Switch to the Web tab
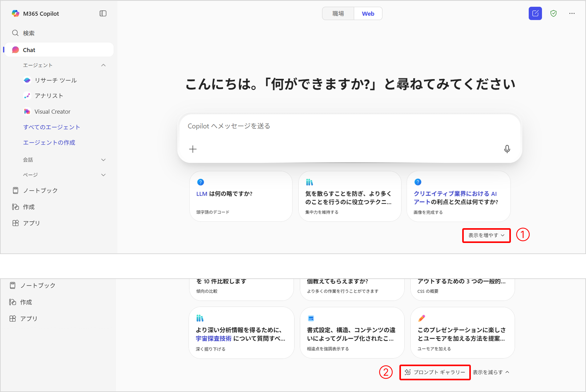 pos(368,14)
